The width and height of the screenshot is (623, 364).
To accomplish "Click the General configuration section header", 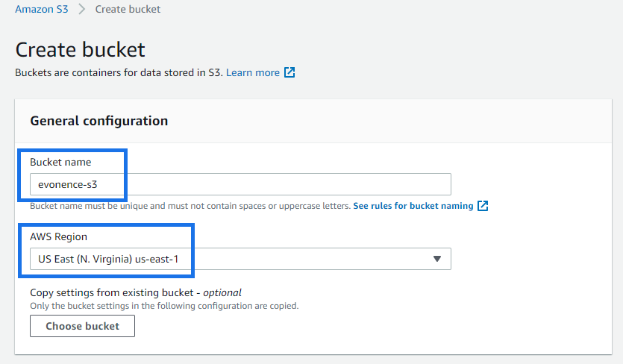I will point(99,121).
